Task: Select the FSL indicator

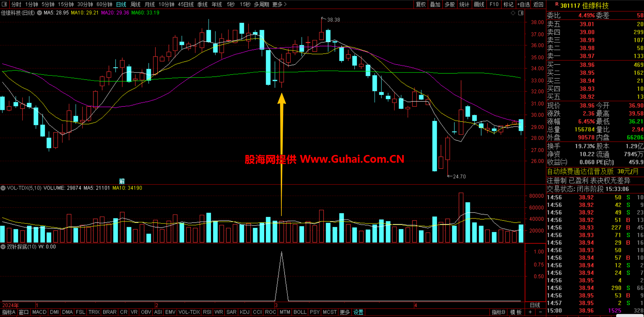Action: click(x=80, y=312)
